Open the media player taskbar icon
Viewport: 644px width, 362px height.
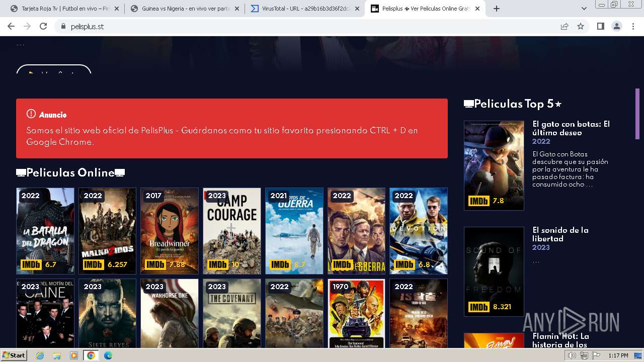tap(74, 355)
